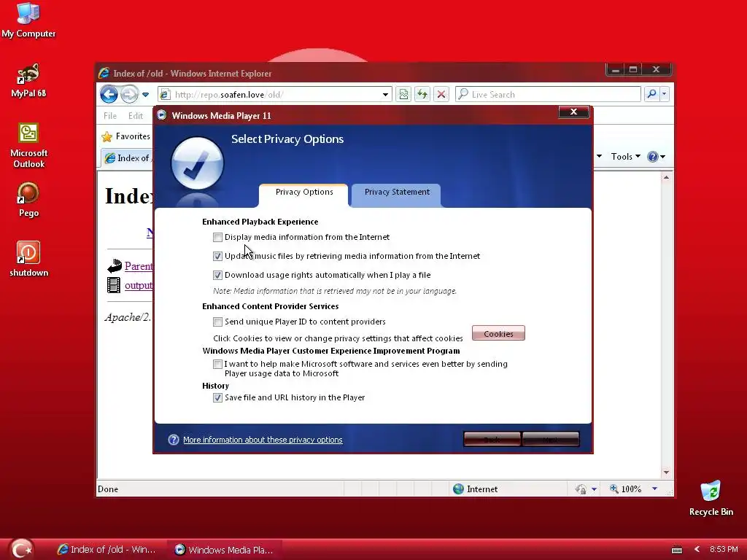Click the 100% zoom level text
747x560 pixels.
[631, 489]
